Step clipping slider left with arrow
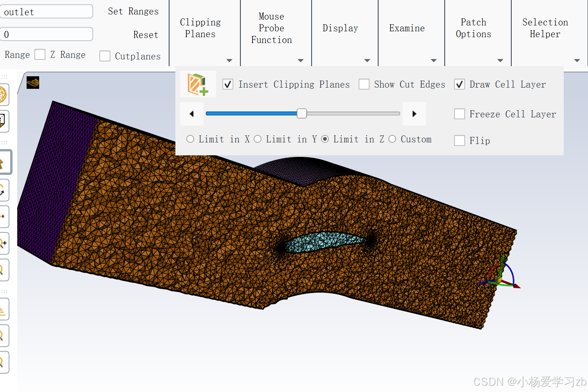Screen dimensions: 588x392 191,114
